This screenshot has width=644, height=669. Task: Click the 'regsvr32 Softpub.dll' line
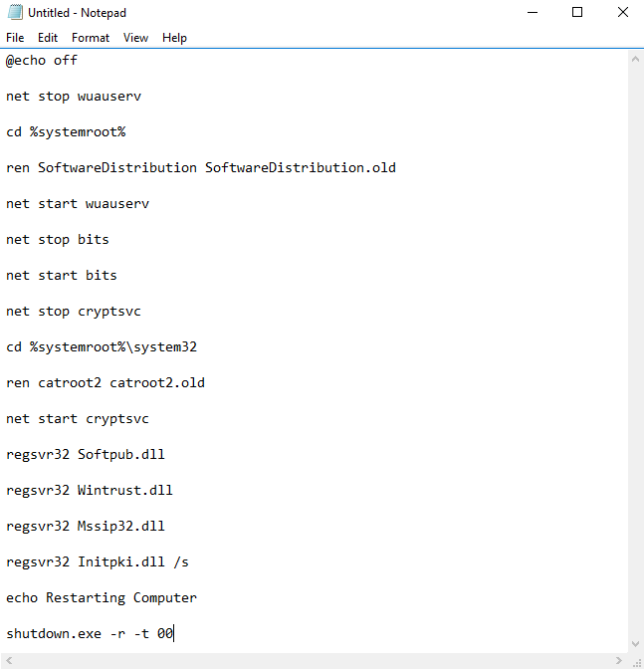tap(86, 454)
